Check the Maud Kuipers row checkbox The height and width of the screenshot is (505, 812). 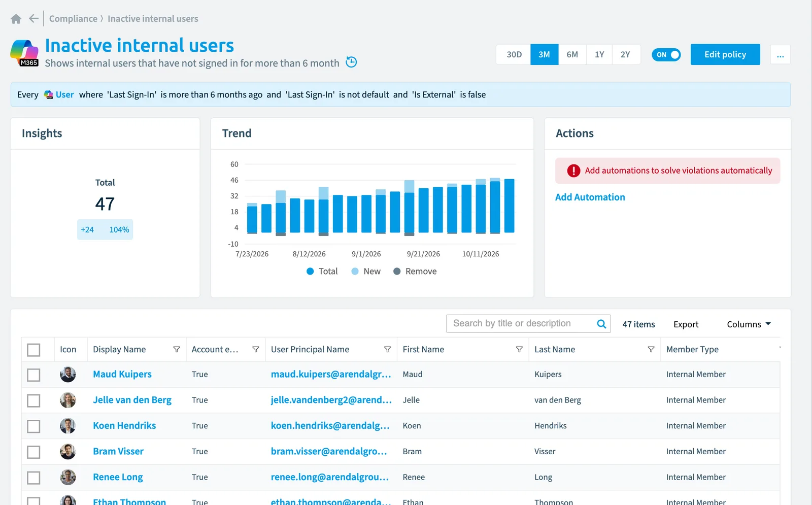(x=33, y=375)
